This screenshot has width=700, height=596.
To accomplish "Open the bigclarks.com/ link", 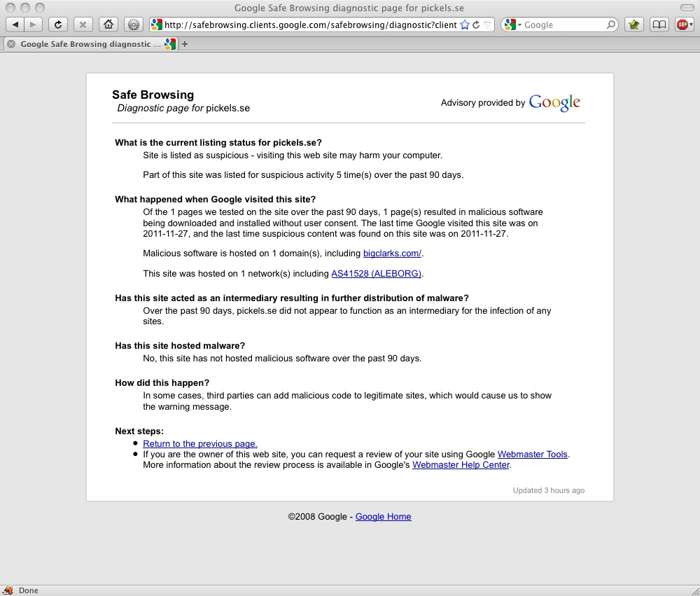I will [392, 254].
